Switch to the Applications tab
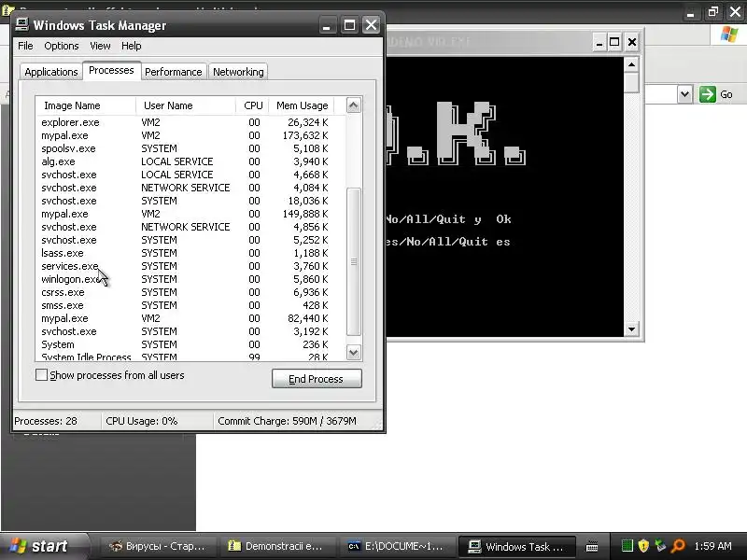The height and width of the screenshot is (560, 747). tap(51, 72)
